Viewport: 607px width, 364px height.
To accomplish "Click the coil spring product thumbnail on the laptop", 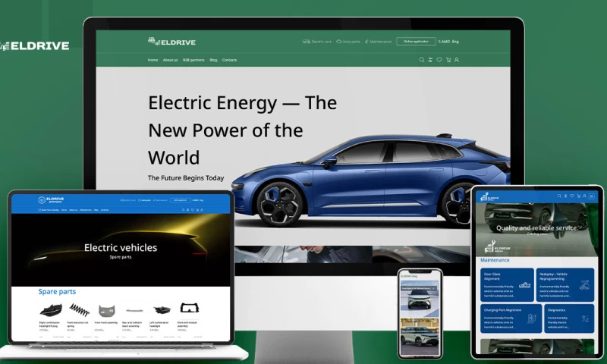I will [x=79, y=310].
